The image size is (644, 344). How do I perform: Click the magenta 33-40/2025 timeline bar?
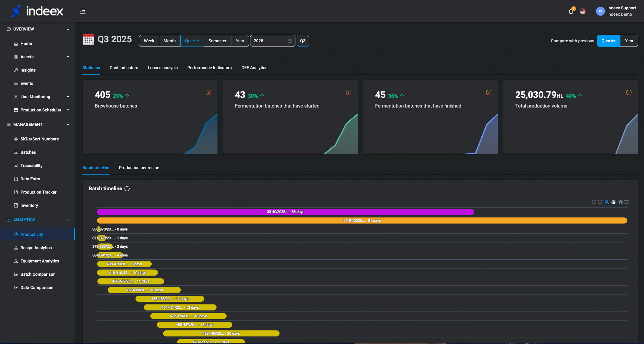coord(285,212)
